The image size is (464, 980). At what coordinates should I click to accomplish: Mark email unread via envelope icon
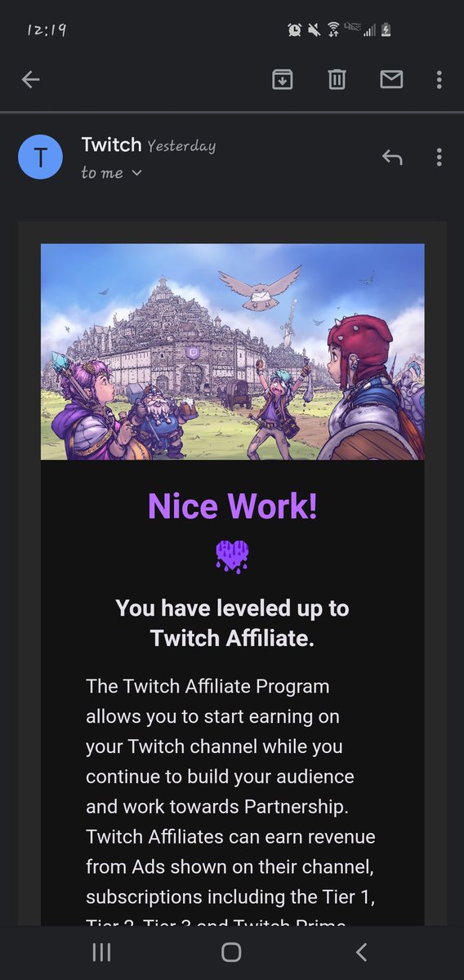click(391, 79)
